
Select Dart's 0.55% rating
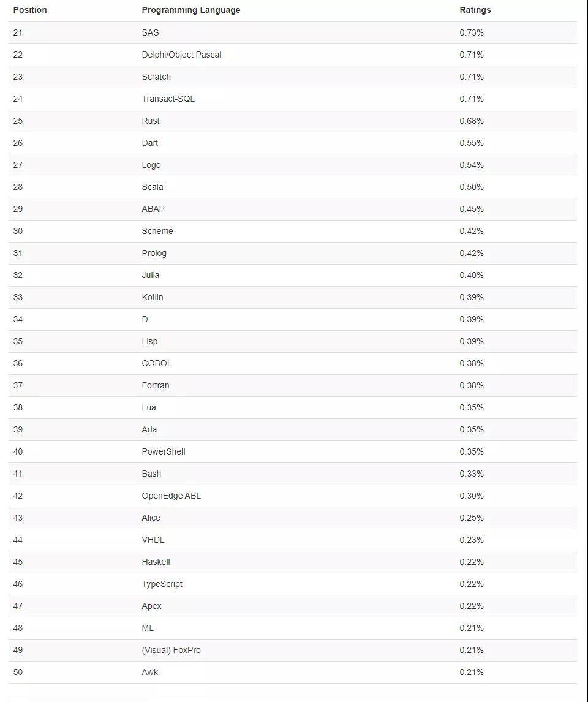[x=472, y=143]
